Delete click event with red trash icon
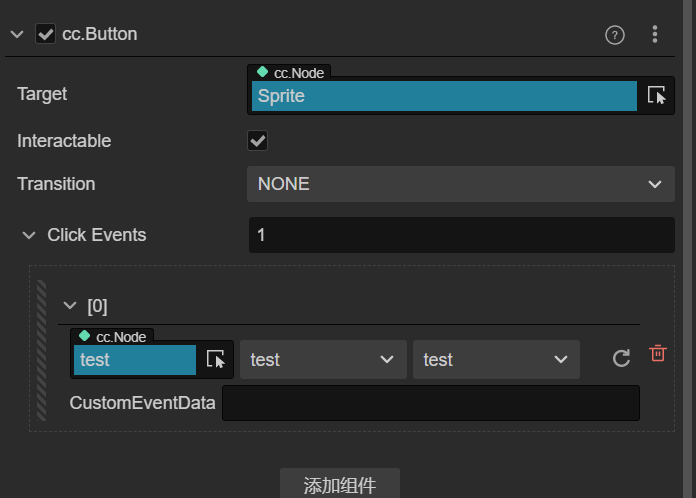Screen dimensions: 696x498 click(657, 353)
